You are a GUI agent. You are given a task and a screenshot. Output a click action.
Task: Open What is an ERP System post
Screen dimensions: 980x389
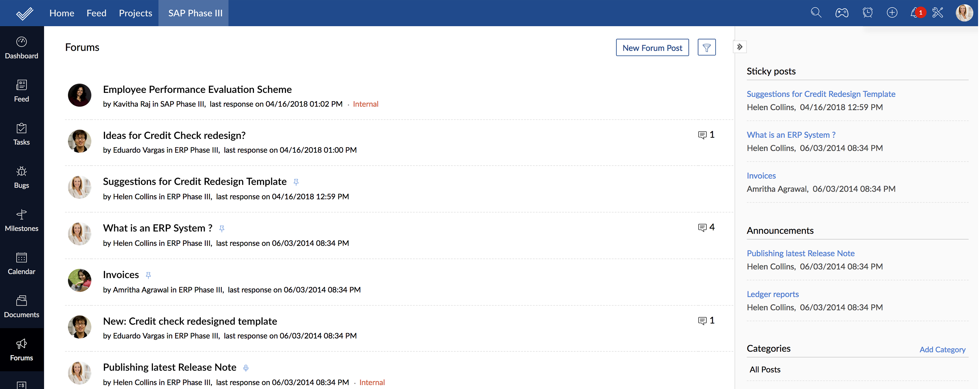tap(158, 228)
